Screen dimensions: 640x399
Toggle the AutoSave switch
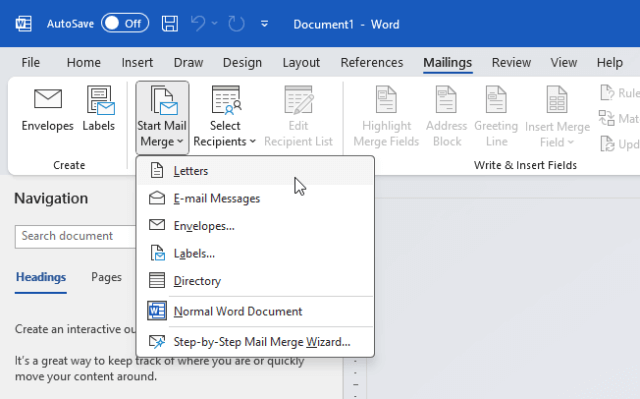(125, 24)
